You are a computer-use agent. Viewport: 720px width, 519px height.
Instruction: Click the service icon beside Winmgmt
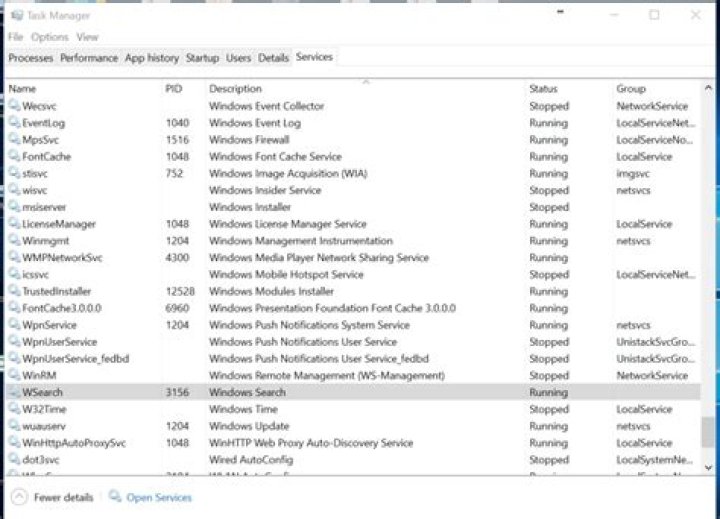click(x=14, y=240)
